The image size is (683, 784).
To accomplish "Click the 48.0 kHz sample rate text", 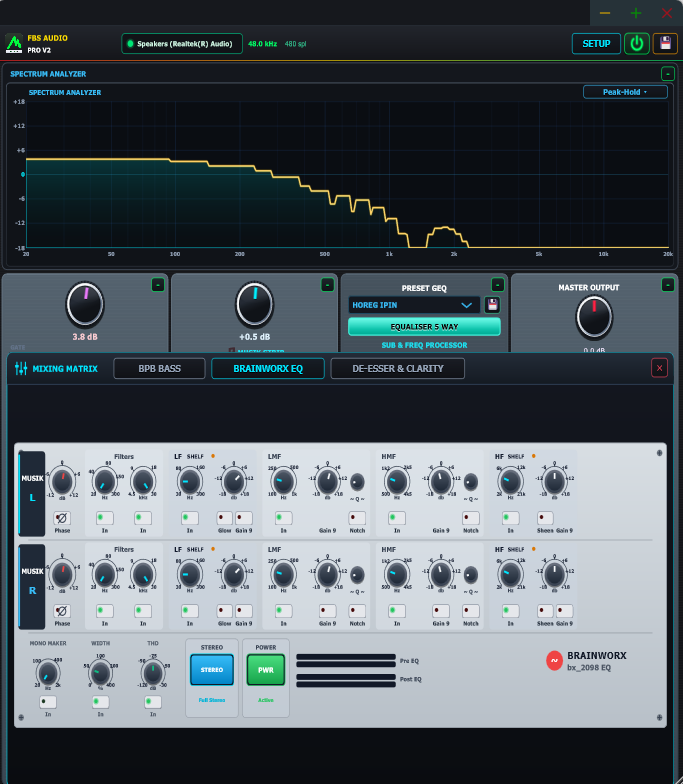I will [x=262, y=44].
